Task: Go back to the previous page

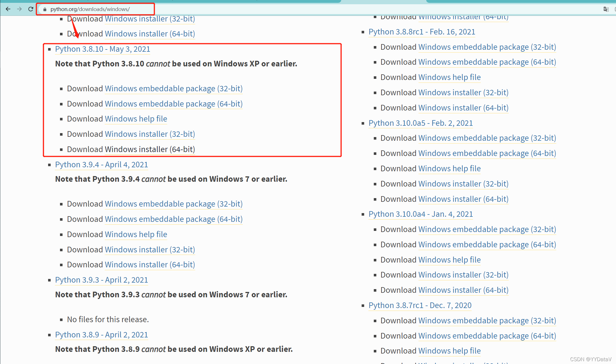Action: click(8, 9)
